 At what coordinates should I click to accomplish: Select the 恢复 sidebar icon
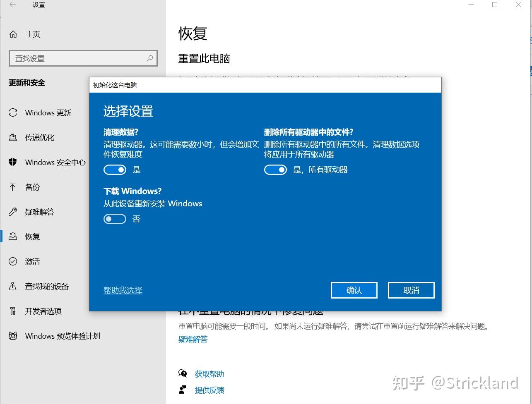[13, 237]
